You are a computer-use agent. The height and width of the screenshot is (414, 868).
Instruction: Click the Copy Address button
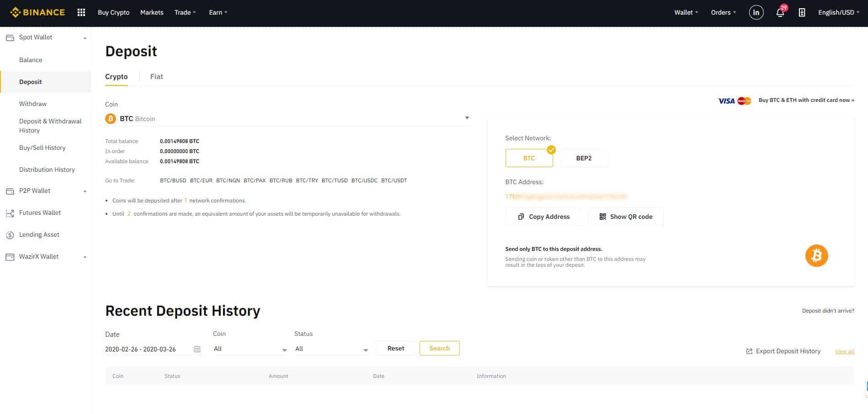543,217
